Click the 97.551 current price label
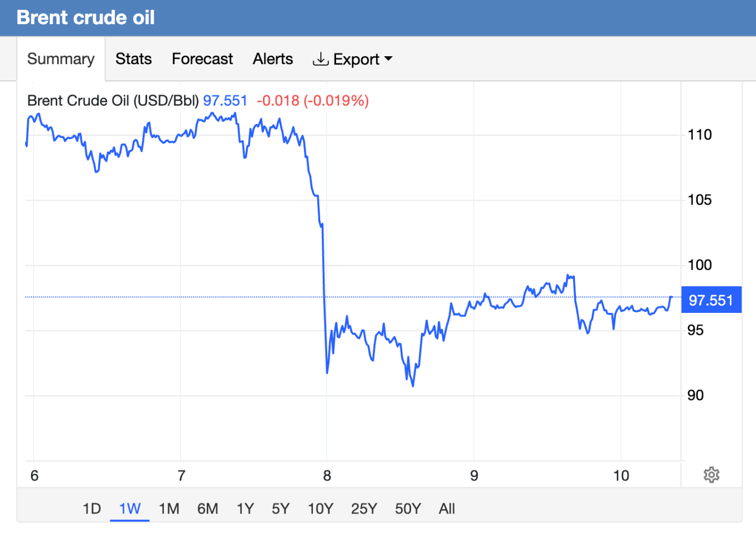 pyautogui.click(x=711, y=300)
